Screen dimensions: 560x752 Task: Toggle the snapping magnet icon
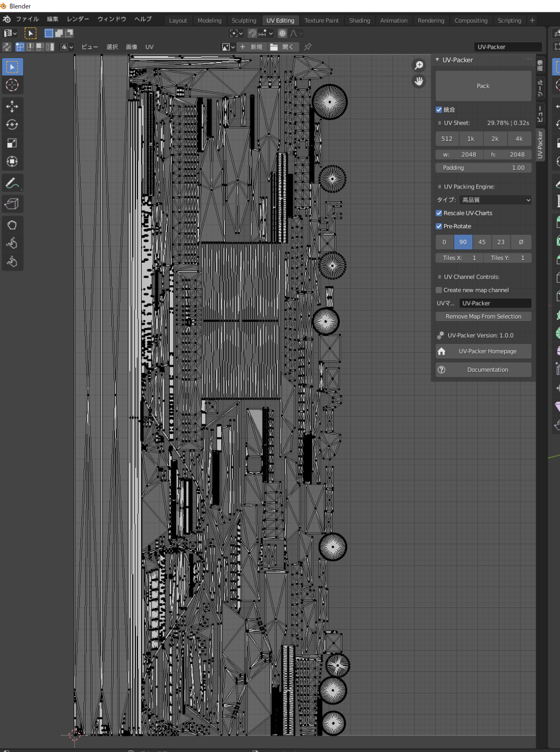(252, 33)
